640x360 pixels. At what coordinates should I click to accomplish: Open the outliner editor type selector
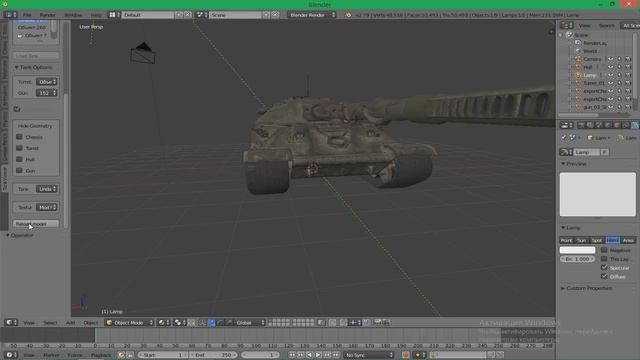click(x=566, y=26)
